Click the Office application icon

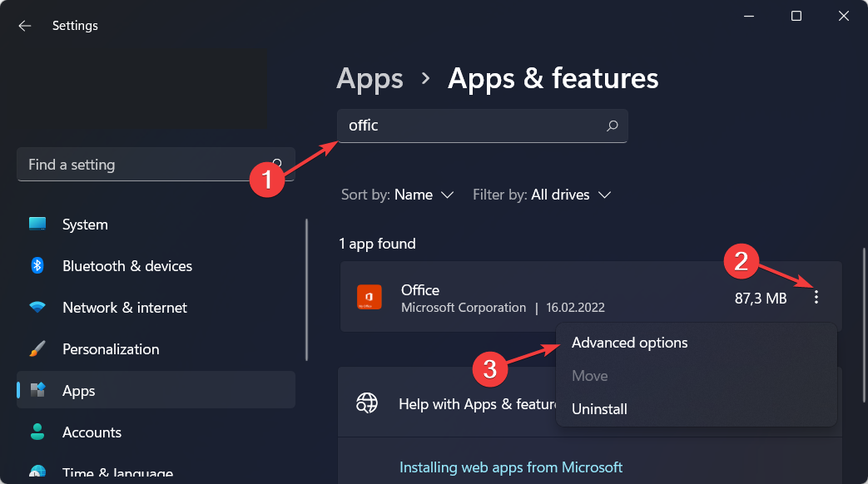[370, 297]
